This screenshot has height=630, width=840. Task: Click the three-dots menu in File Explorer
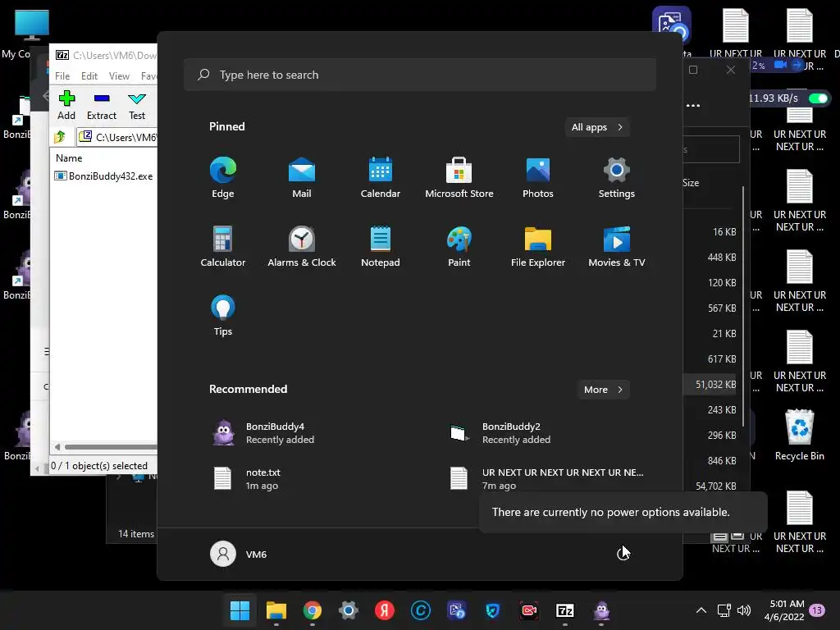pyautogui.click(x=693, y=106)
